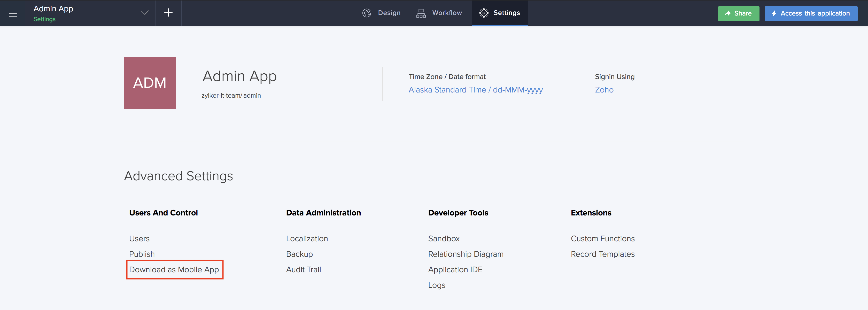Open Publish settings
The height and width of the screenshot is (310, 868).
coord(142,254)
